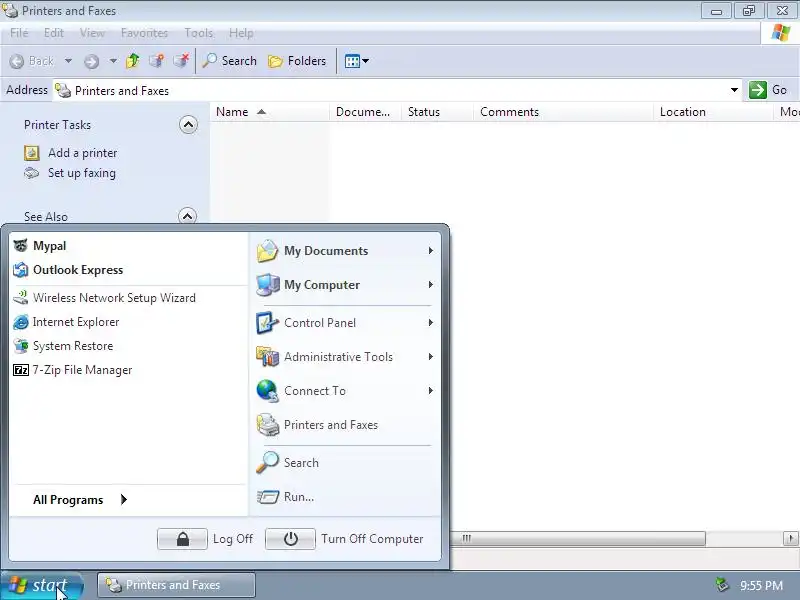
Task: Click the Disconnect Drive toolbar icon
Action: tap(181, 61)
